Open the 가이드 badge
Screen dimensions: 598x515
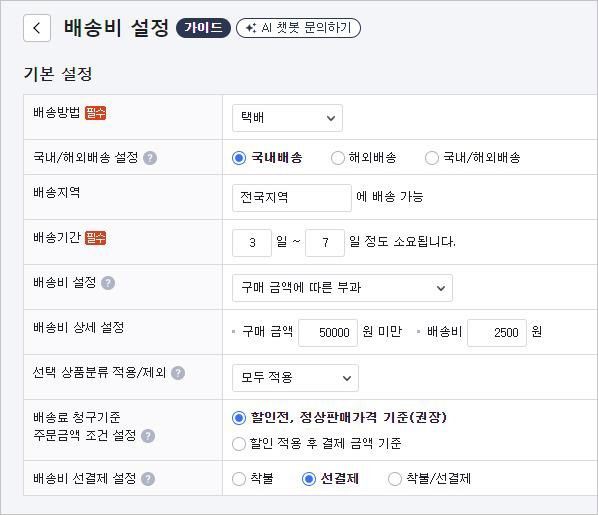point(203,28)
